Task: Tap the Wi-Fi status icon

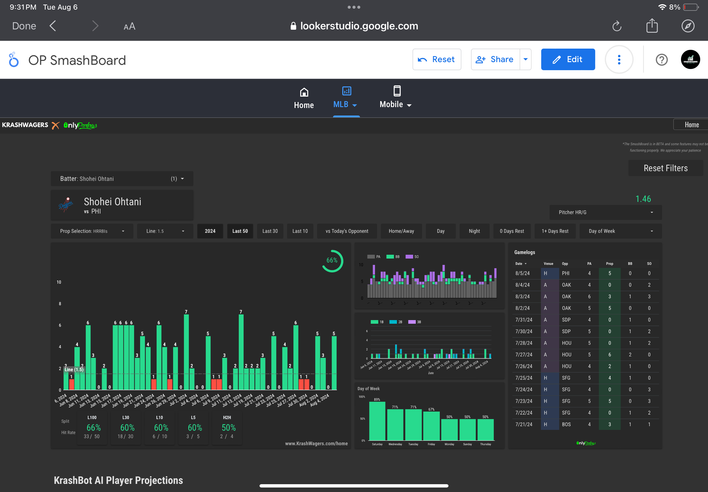Action: (x=662, y=7)
